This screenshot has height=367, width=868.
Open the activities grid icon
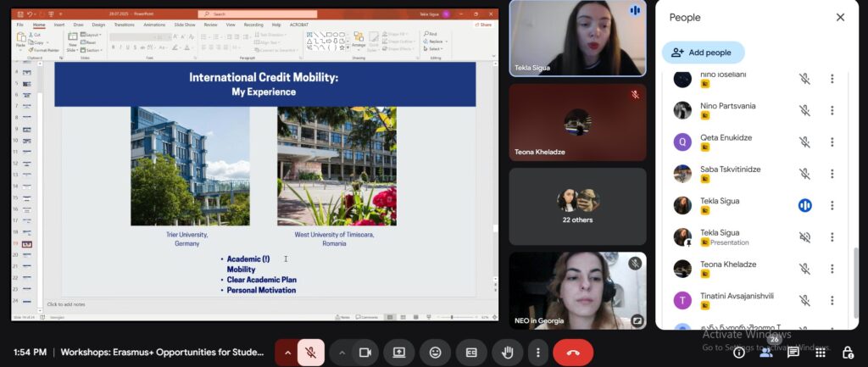point(820,353)
